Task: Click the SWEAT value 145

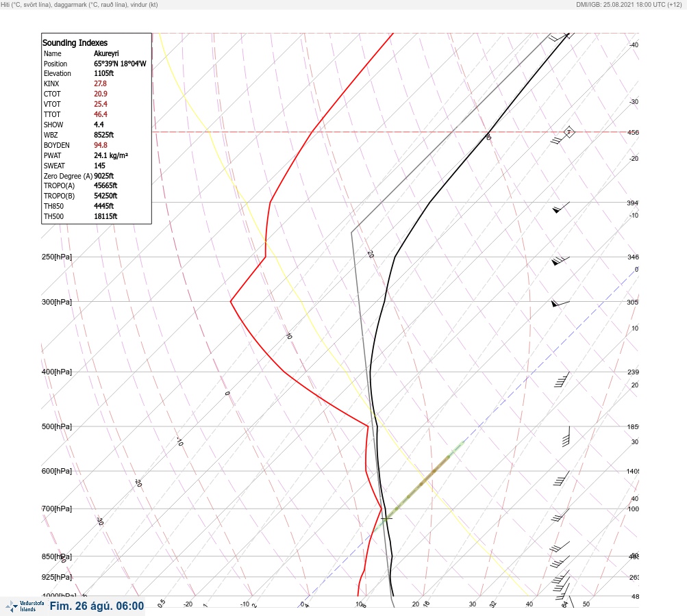Action: point(99,166)
